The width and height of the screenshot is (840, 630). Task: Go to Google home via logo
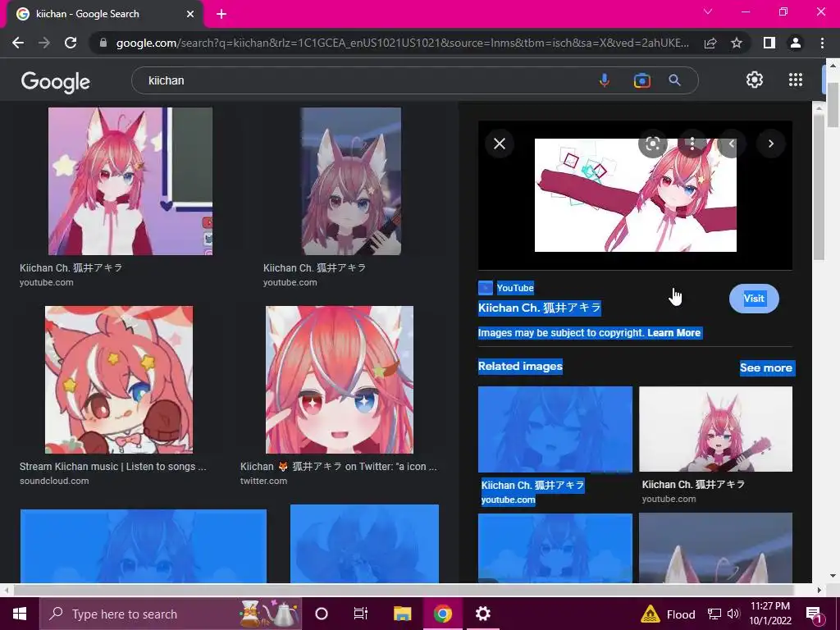click(x=56, y=81)
